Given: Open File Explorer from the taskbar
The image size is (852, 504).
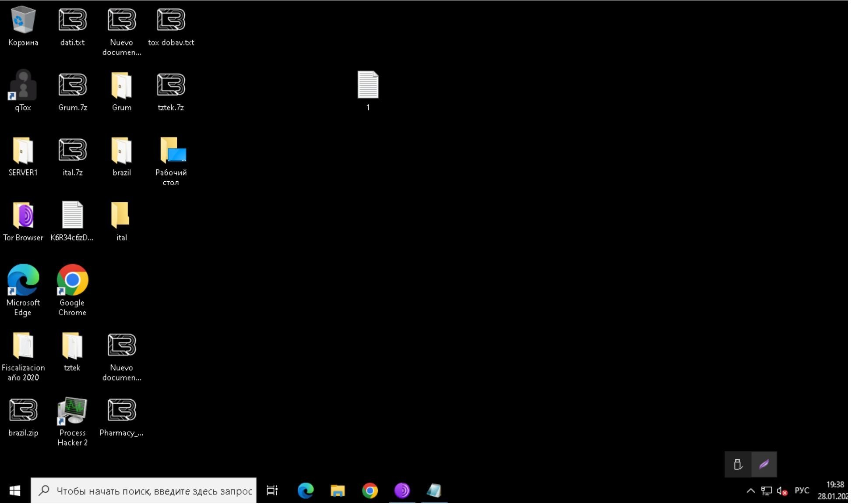Looking at the screenshot, I should 338,491.
